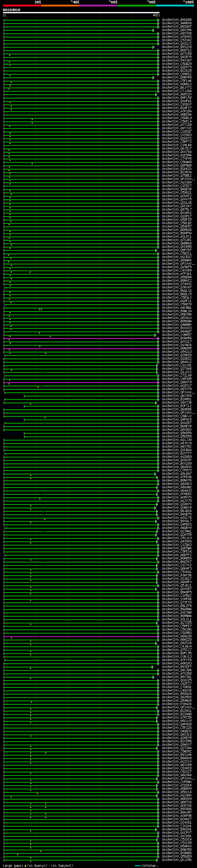Select hit label UniRef100_Q6Y289
197x868 pixels.
pos(177,765)
